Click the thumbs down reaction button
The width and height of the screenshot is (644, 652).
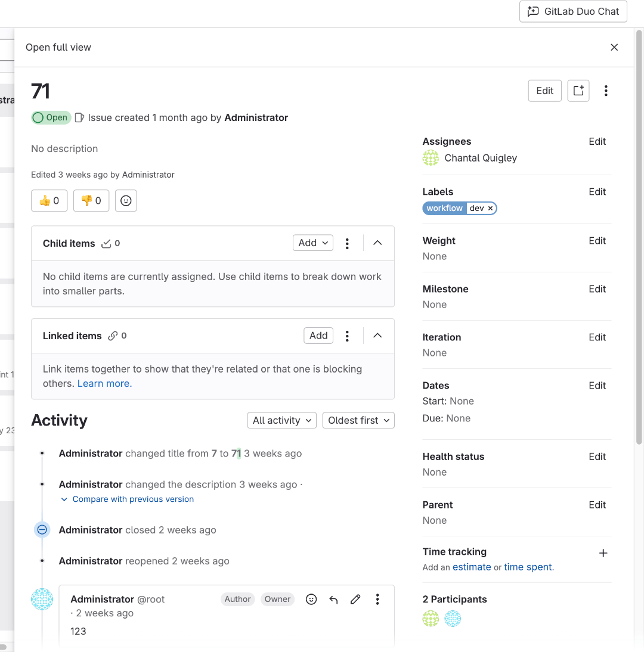(91, 201)
